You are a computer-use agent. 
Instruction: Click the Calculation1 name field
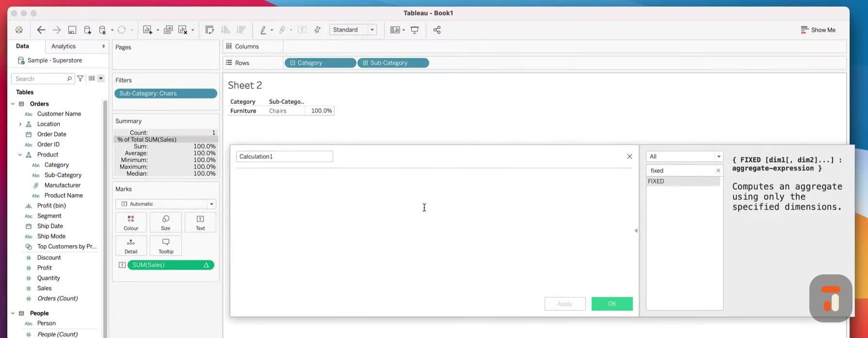coord(285,156)
